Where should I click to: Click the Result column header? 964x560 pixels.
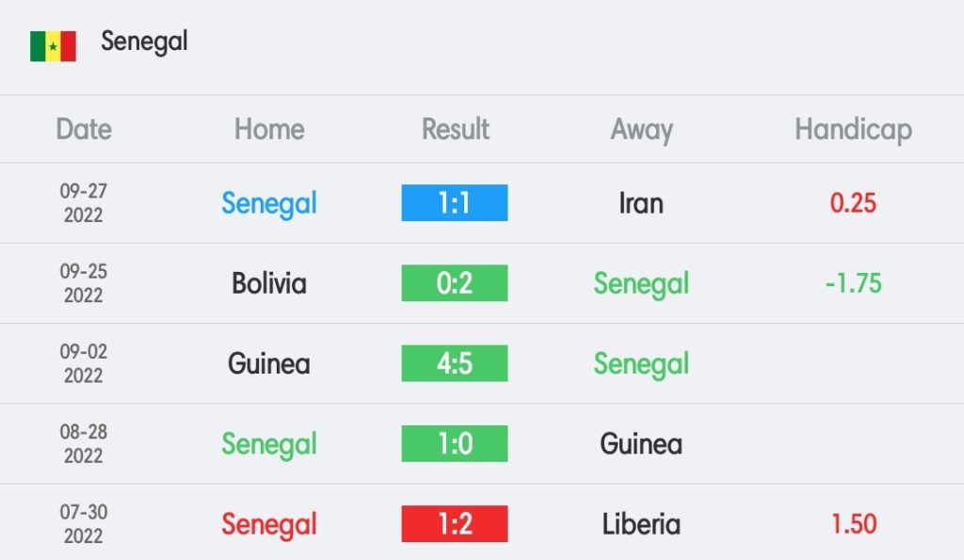click(x=455, y=129)
